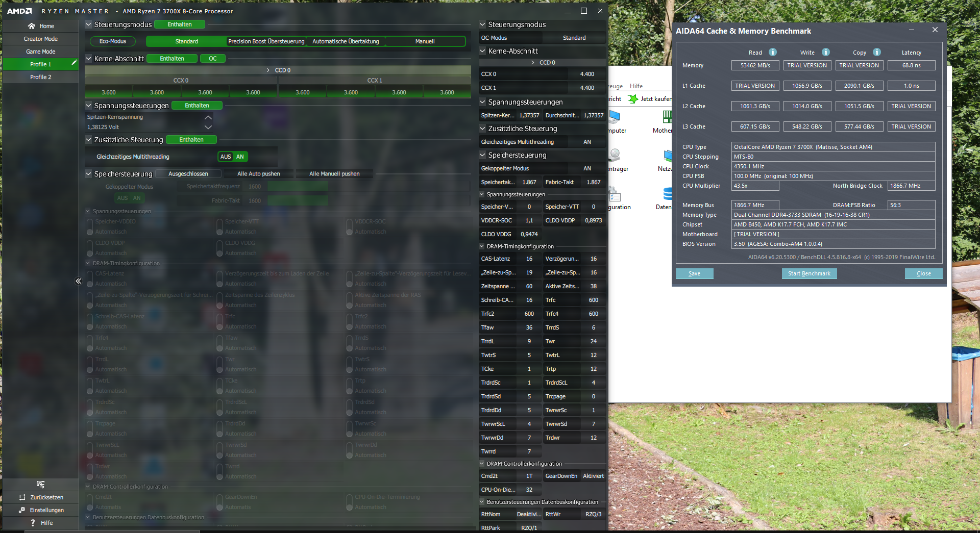Open the Netzwerk icon in AIDA64 window
This screenshot has width=980, height=533.
coord(668,155)
